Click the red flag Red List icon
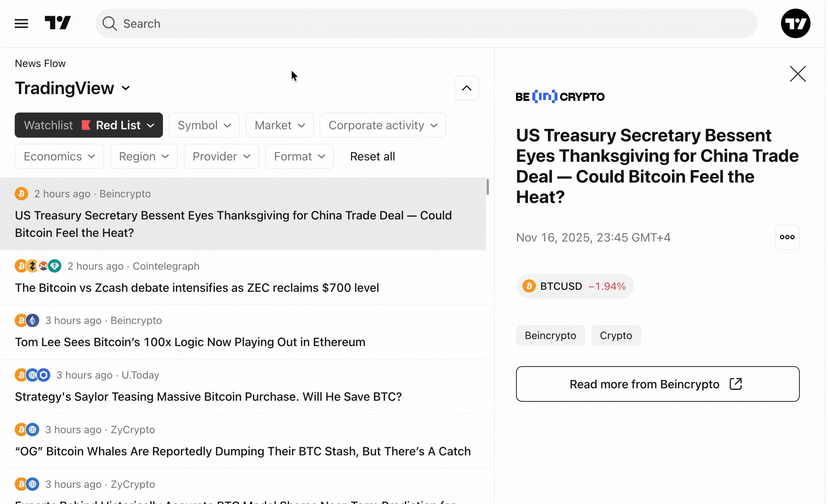 (86, 125)
